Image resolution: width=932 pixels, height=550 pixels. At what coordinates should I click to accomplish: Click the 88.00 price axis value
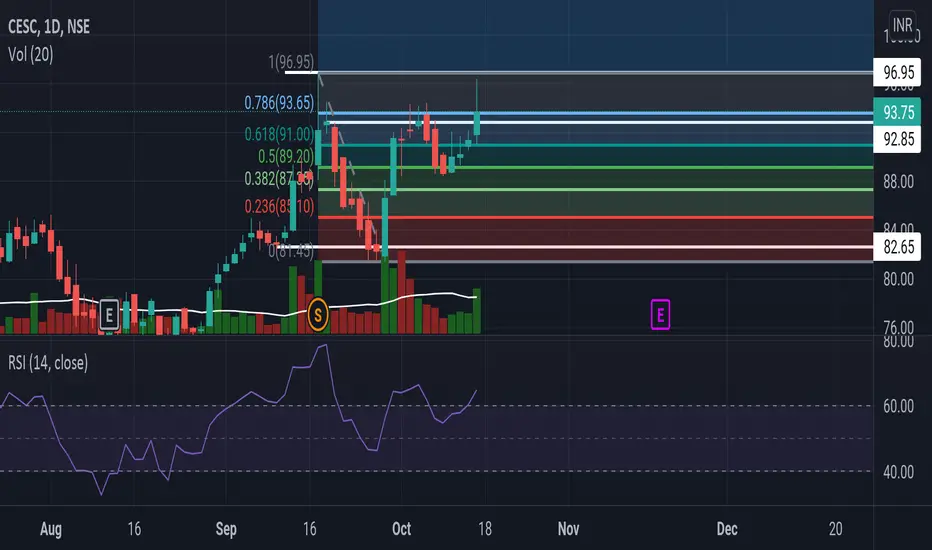(898, 181)
